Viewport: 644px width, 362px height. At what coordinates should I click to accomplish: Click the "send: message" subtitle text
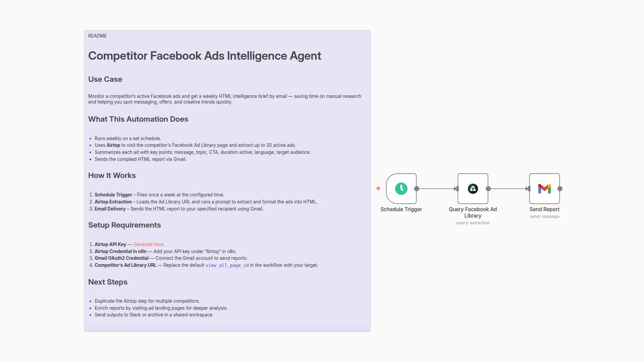544,217
